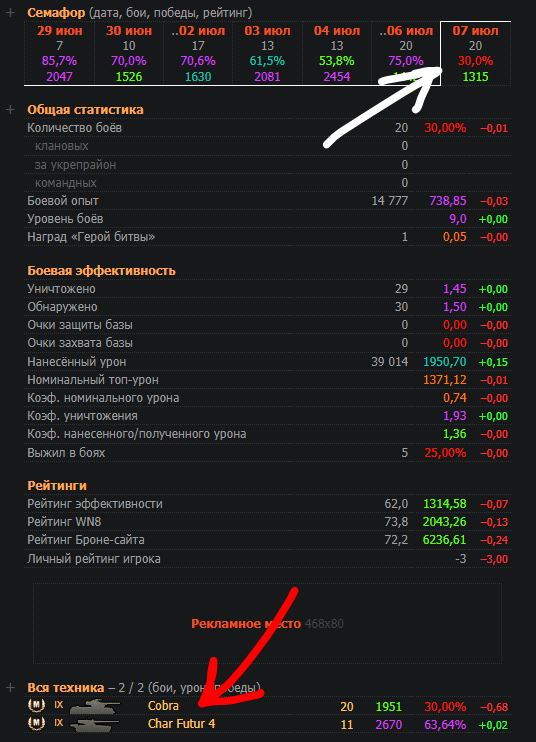Click the Char Futur 4 tank silhouette

(95, 724)
